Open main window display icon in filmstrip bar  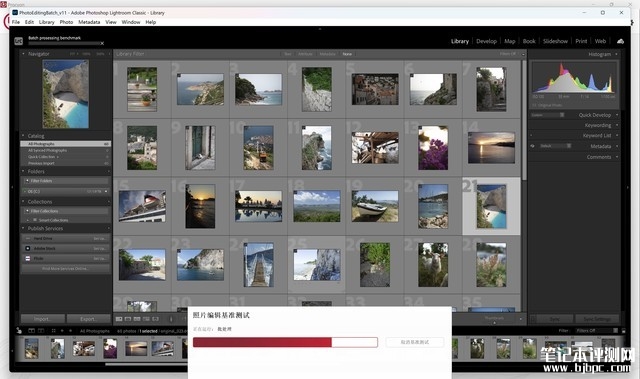[31, 331]
